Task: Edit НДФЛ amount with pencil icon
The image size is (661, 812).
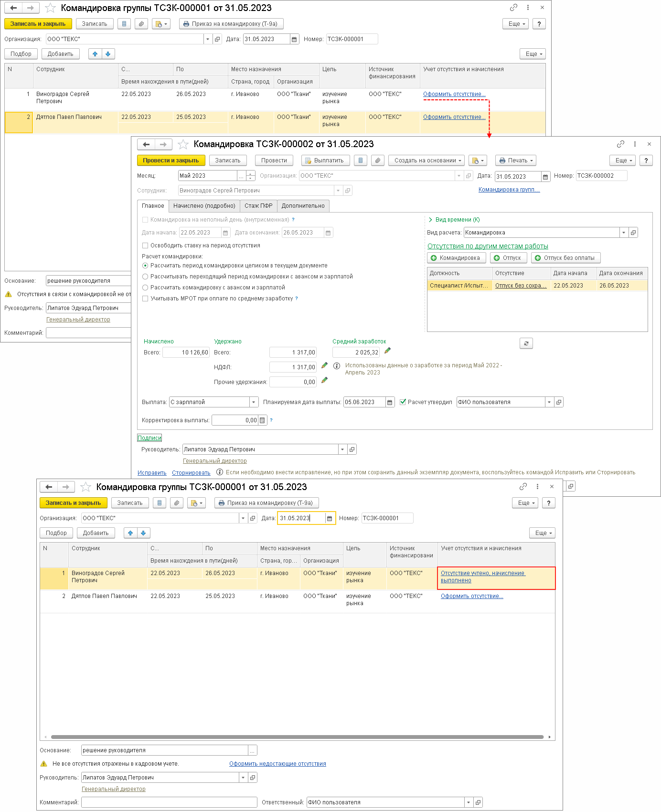Action: click(x=324, y=365)
